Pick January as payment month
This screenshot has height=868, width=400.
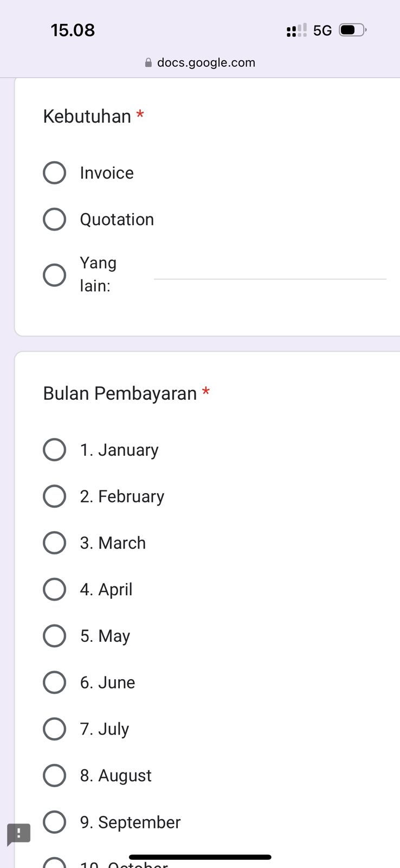click(54, 450)
